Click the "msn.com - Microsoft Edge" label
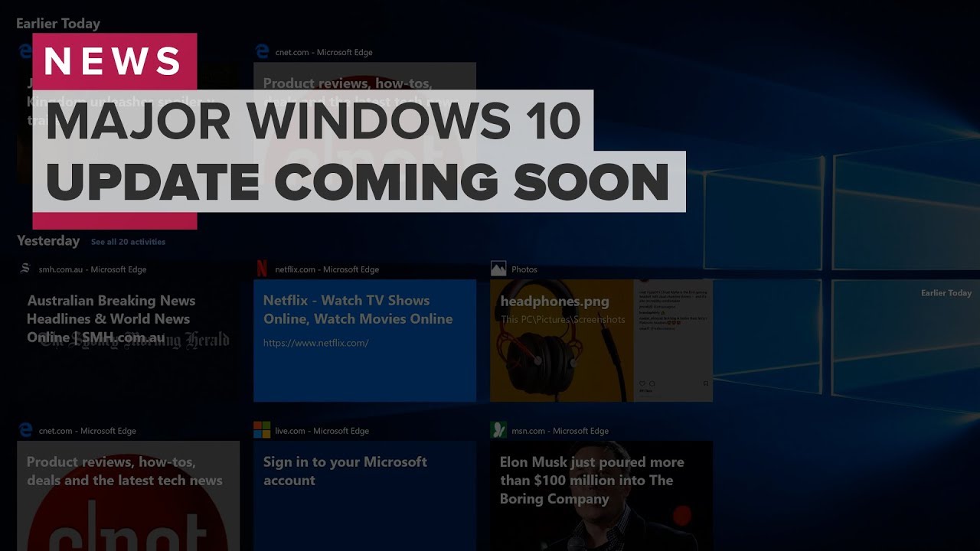The height and width of the screenshot is (551, 980). coord(560,431)
